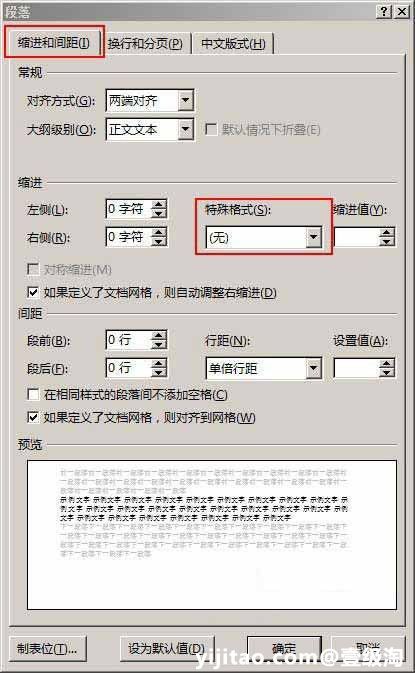Click the 制表位 button
Image resolution: width=415 pixels, height=673 pixels.
[47, 648]
